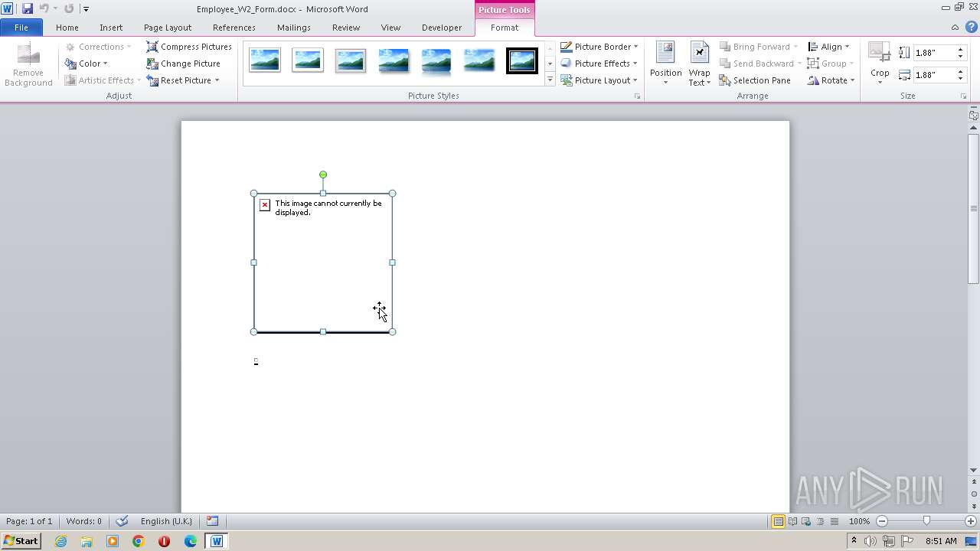This screenshot has height=551, width=980.
Task: Click the zoom in plus button
Action: (x=970, y=521)
